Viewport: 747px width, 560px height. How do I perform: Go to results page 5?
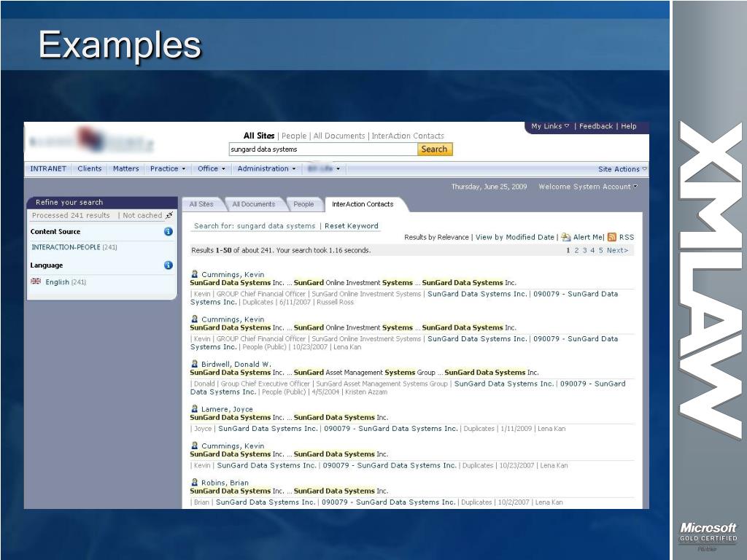[601, 251]
